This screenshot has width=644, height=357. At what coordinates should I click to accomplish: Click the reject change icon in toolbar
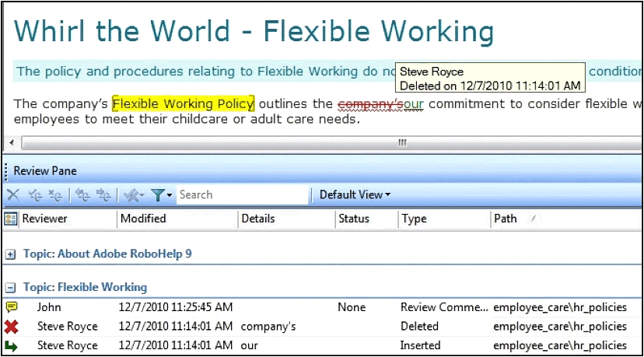54,195
